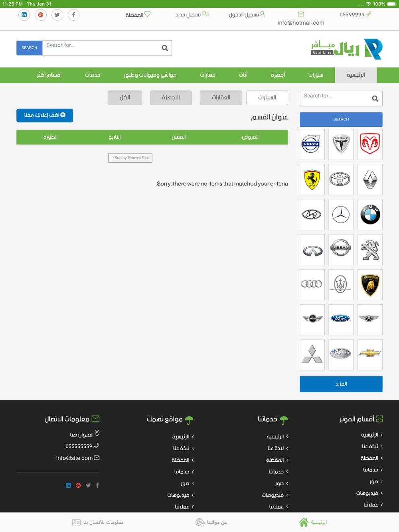Filter listings by الأجهزة button
Viewport: 399px width, 532px height.
pyautogui.click(x=171, y=98)
